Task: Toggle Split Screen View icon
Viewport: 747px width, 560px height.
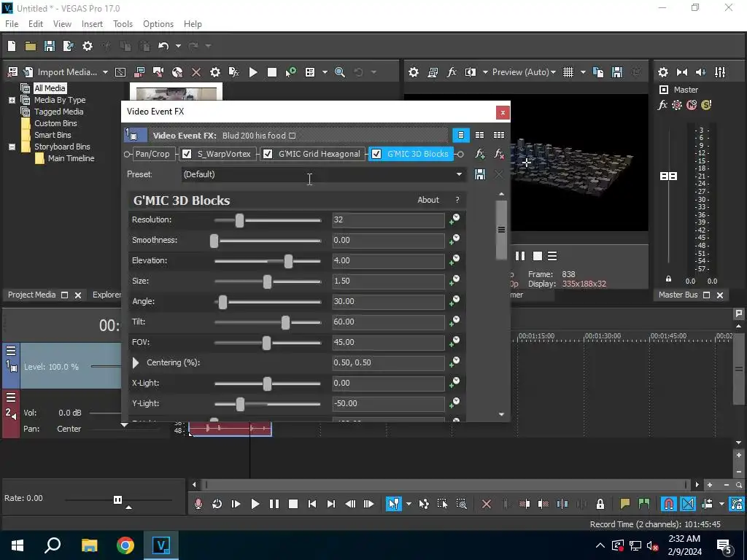Action: 471,72
